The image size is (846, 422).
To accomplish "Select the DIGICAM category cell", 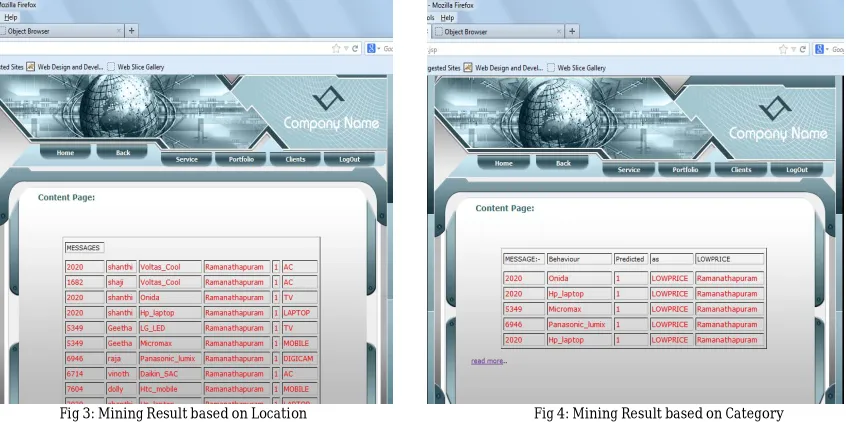I will (x=299, y=358).
